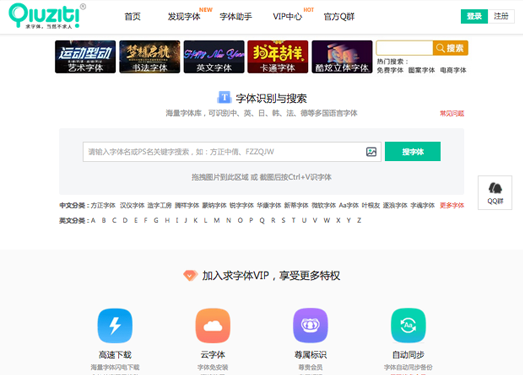Open the 酷炫立体字体 banner thumbnail
Image resolution: width=523 pixels, height=375 pixels.
tap(342, 57)
